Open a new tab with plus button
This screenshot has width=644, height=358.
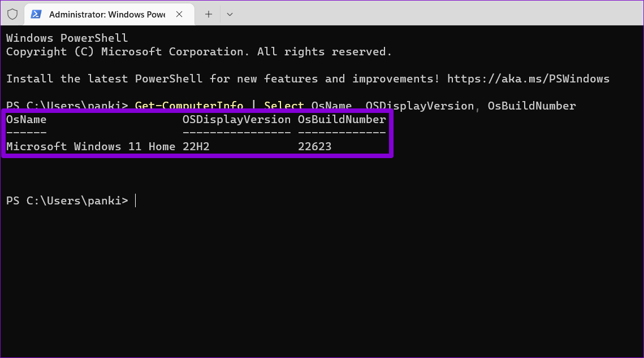click(209, 14)
